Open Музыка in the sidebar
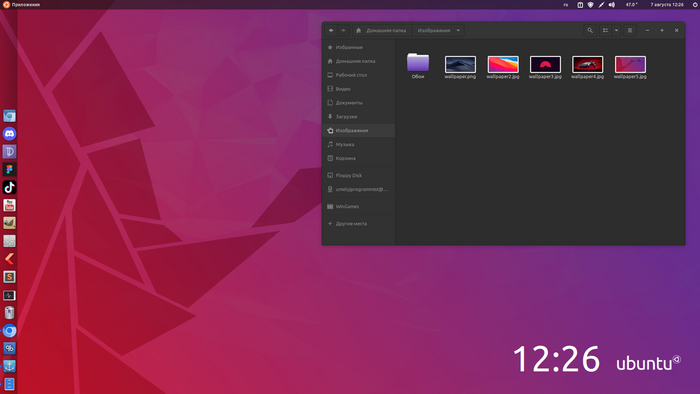This screenshot has width=700, height=394. [x=358, y=144]
